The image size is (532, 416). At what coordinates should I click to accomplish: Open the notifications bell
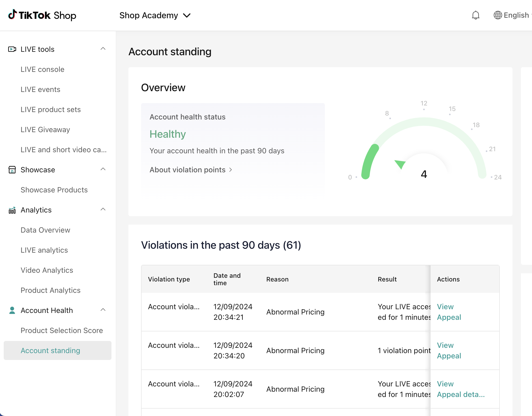[x=475, y=15]
